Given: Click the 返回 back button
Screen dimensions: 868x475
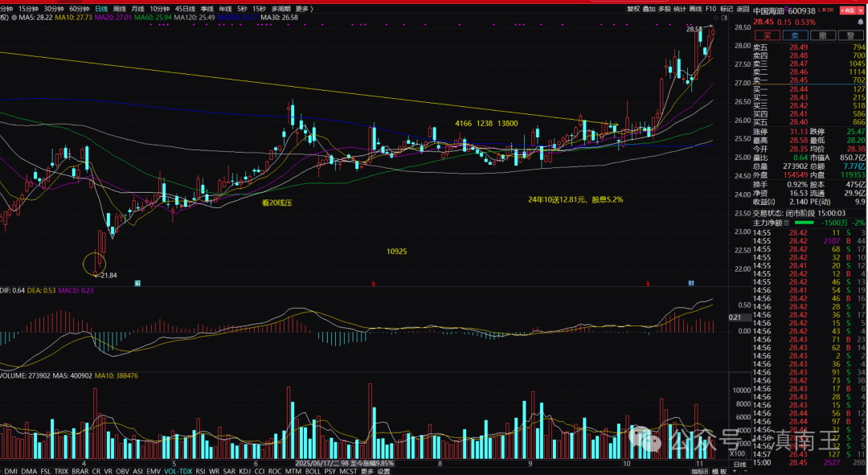Looking at the screenshot, I should pos(743,9).
